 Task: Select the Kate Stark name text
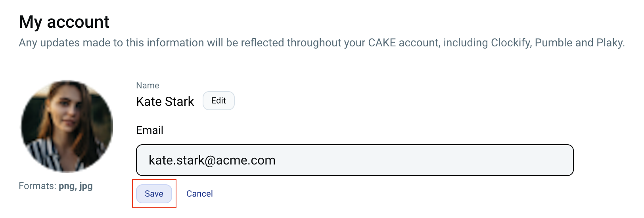(165, 102)
